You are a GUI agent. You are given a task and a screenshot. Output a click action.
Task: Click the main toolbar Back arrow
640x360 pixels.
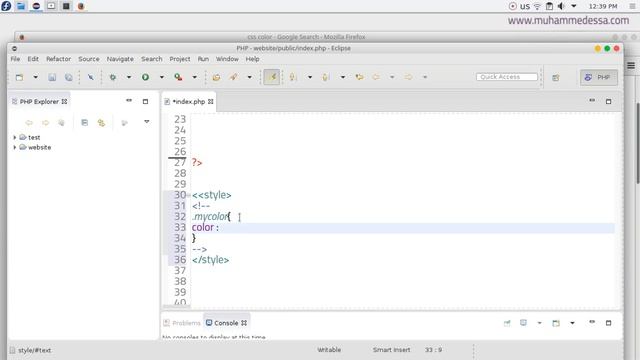[376, 77]
